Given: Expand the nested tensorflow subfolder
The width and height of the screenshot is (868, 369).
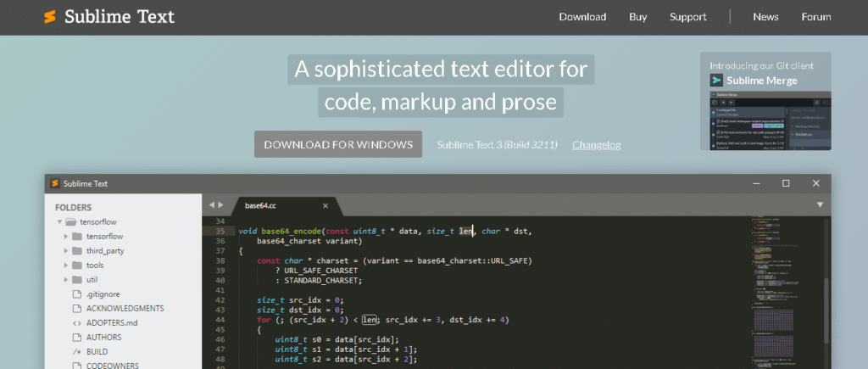Looking at the screenshot, I should click(x=66, y=237).
